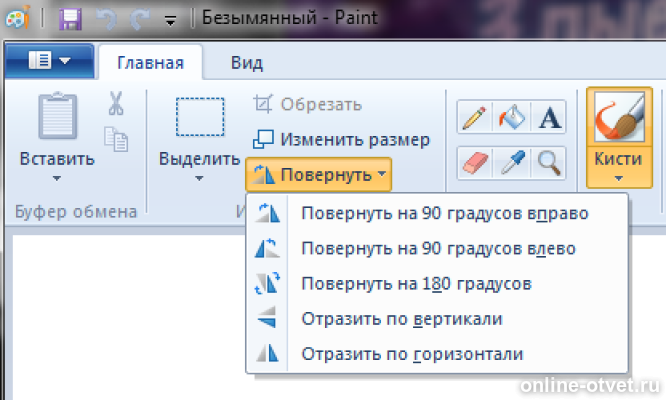Click the Redo arrow in quick access toolbar
The width and height of the screenshot is (666, 400).
click(x=139, y=19)
